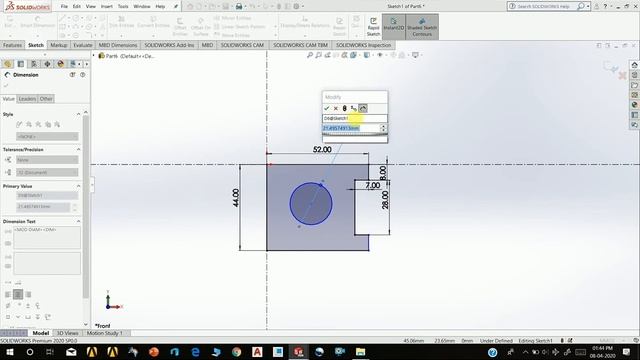This screenshot has width=640, height=360.
Task: Click the SOLIDWORKS Help search field
Action: pos(545,7)
